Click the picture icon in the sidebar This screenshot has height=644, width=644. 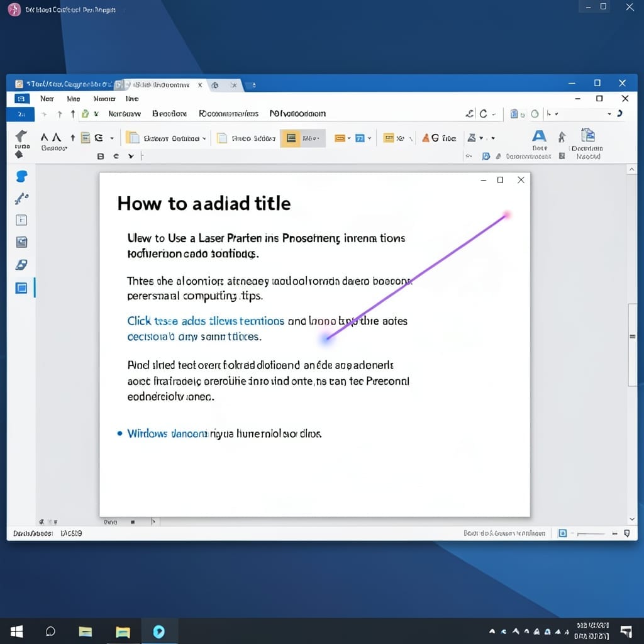coord(21,242)
